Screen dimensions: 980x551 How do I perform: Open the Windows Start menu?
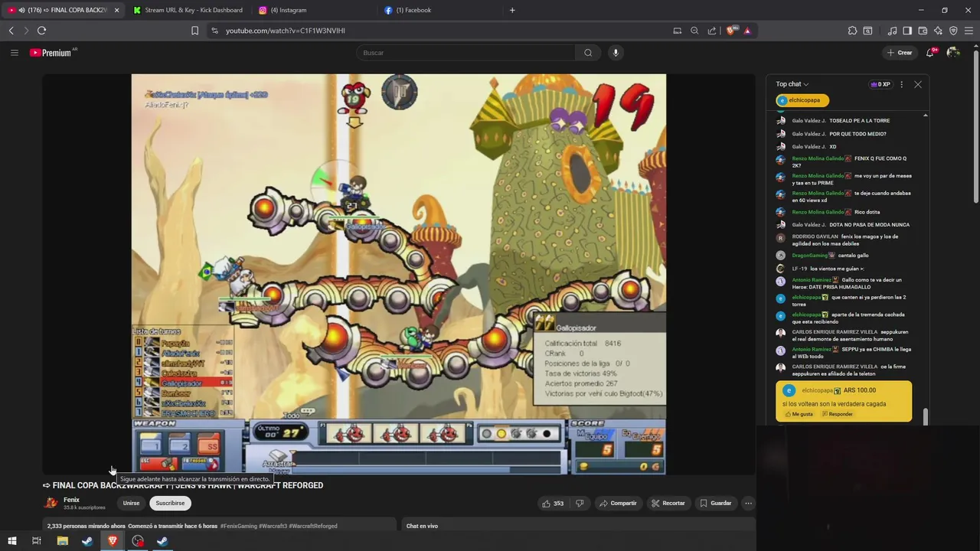point(11,541)
